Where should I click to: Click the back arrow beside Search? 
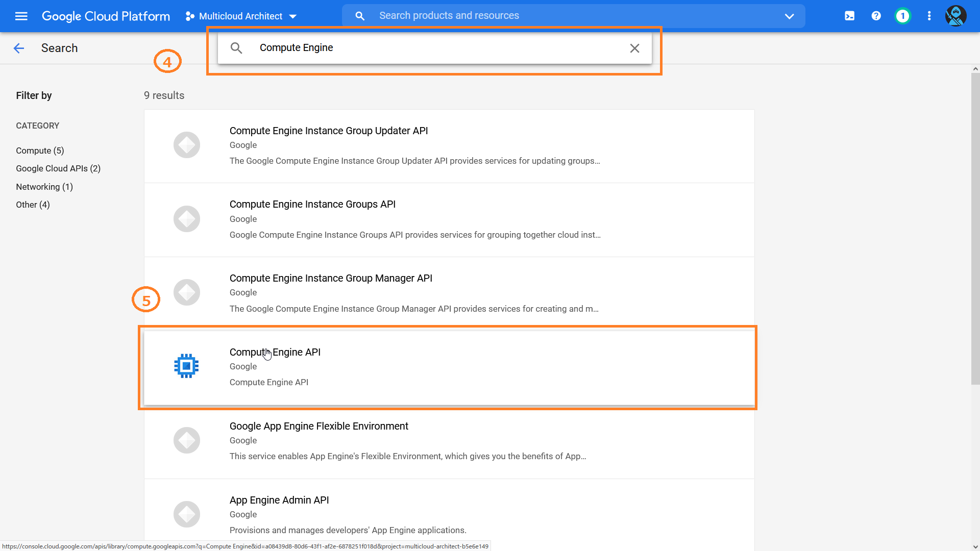(19, 48)
